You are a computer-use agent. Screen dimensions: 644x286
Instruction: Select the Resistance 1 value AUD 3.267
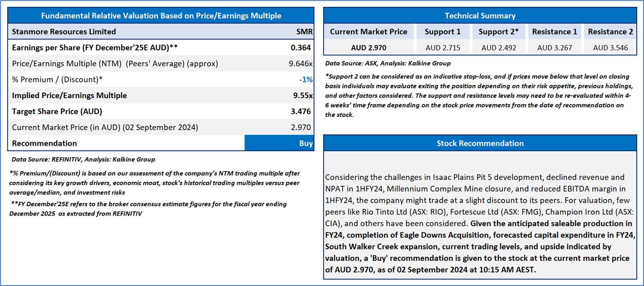pyautogui.click(x=554, y=48)
